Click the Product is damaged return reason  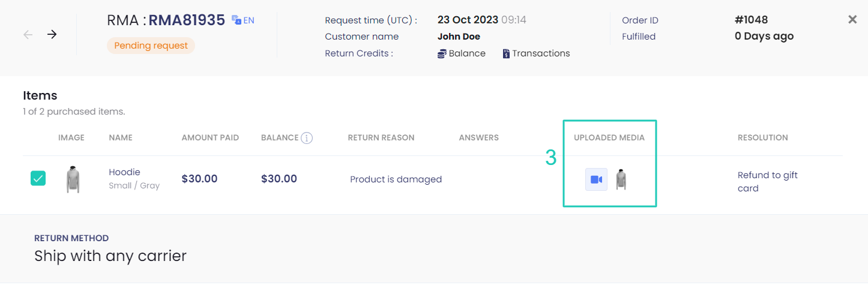tap(396, 179)
